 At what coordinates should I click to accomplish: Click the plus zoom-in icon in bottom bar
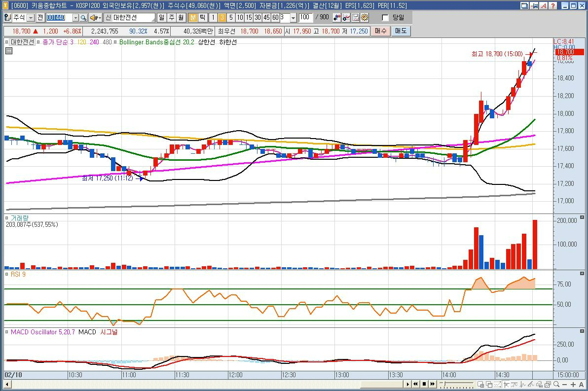click(x=573, y=385)
